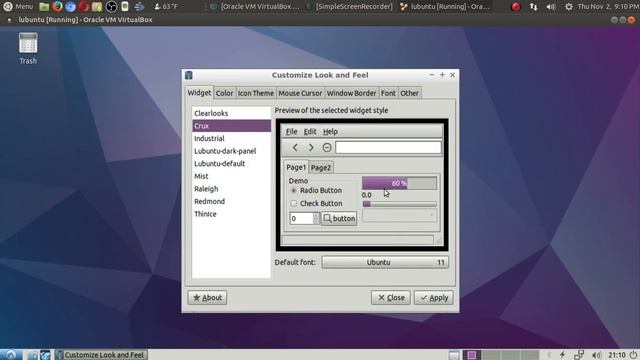Click the volume icon in the Lubuntu panel
Screen dimensions: 640x360
597,355
